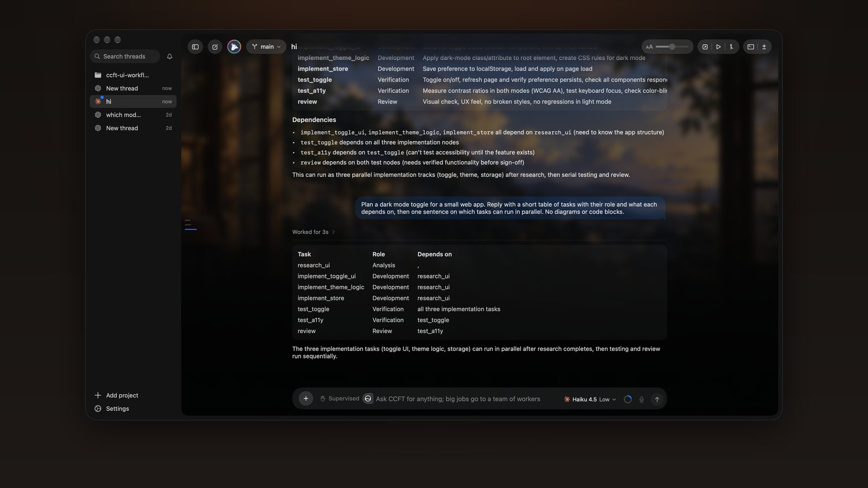Click the Depends on column header
Image resolution: width=868 pixels, height=488 pixels.
(435, 254)
